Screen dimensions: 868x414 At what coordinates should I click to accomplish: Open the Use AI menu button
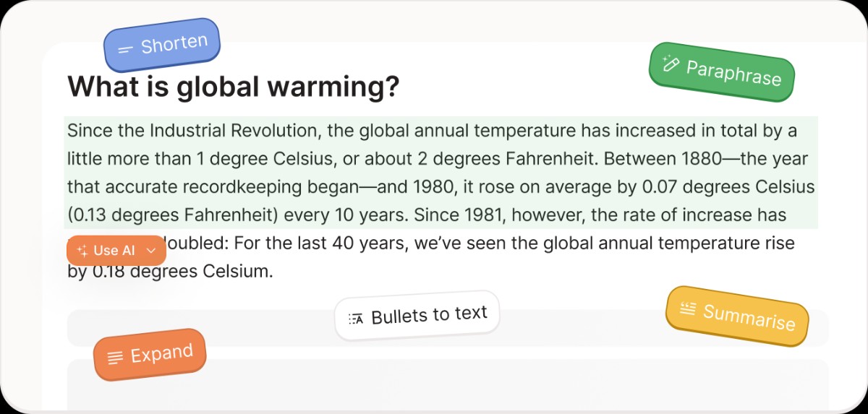pyautogui.click(x=116, y=250)
